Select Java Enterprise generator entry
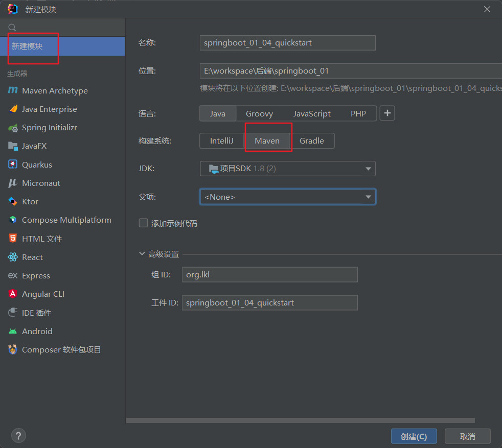 point(62,109)
